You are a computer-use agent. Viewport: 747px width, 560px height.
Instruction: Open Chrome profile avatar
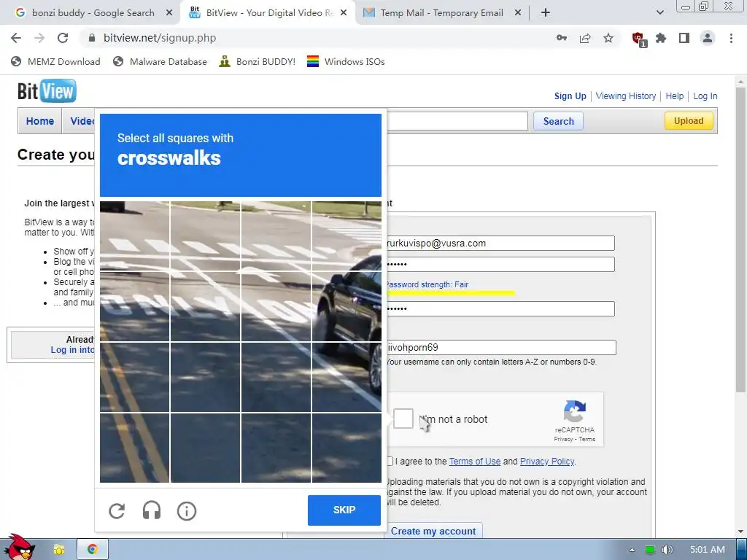tap(708, 38)
